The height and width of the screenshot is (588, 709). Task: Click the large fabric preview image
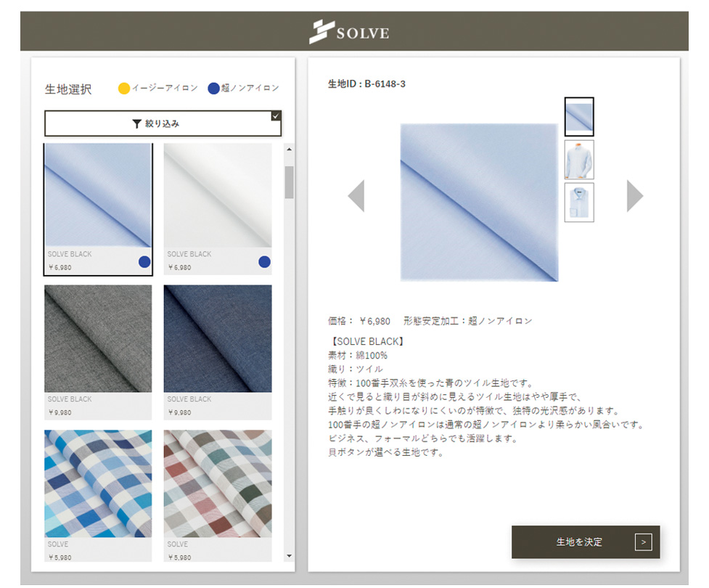pos(479,203)
